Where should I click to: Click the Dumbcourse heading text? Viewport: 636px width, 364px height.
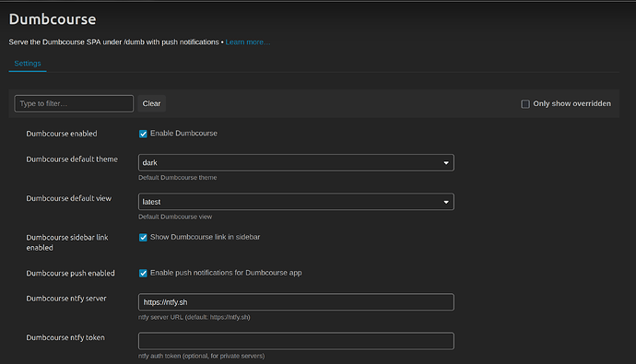tap(53, 19)
